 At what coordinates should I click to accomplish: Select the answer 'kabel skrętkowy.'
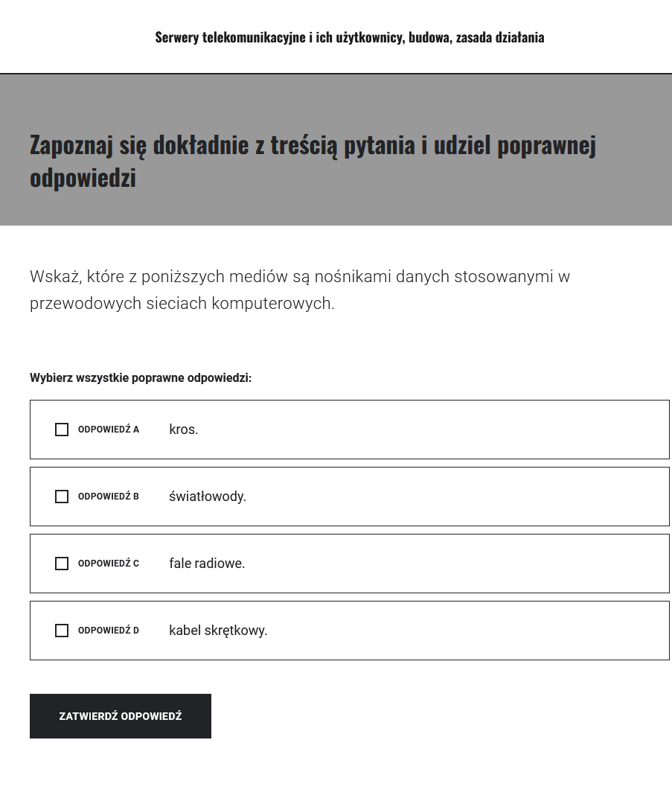[x=217, y=631]
